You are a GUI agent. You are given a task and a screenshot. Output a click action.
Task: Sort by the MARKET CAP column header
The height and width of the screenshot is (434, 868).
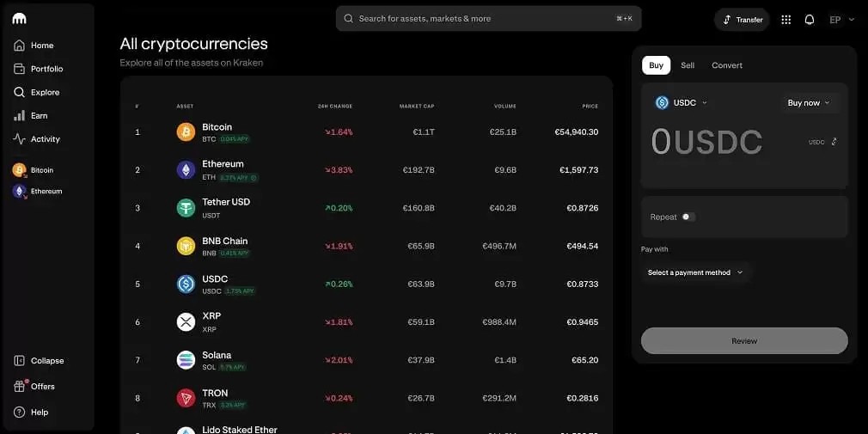(x=417, y=107)
